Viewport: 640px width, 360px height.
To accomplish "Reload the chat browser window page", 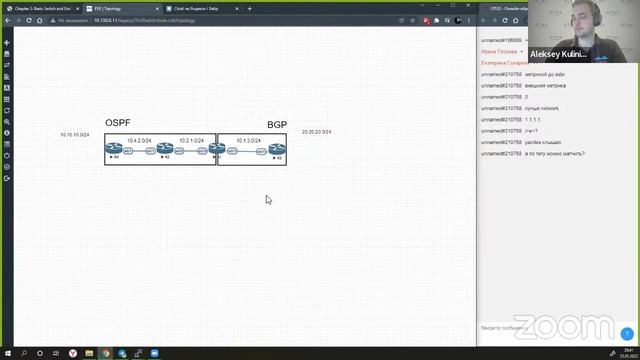I will tap(505, 20).
